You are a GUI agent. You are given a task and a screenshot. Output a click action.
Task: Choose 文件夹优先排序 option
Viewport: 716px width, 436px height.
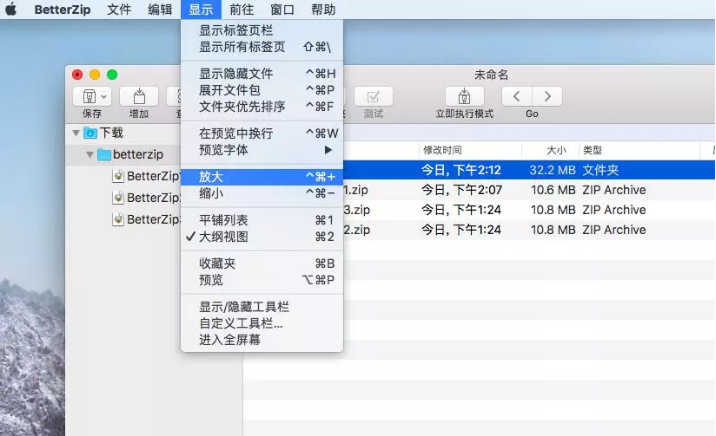[262, 106]
